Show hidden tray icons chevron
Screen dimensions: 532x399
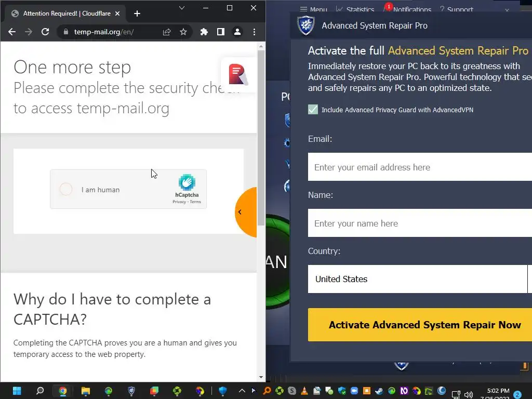[x=242, y=391]
